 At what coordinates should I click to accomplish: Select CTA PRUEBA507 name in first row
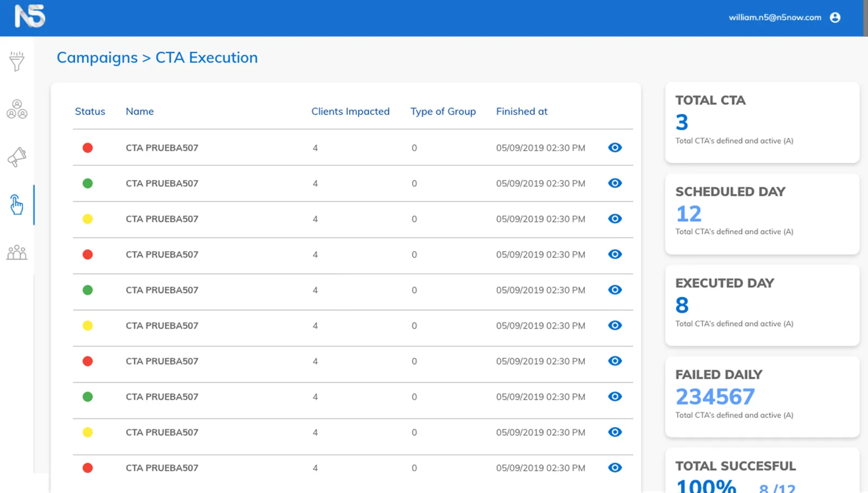pyautogui.click(x=162, y=148)
